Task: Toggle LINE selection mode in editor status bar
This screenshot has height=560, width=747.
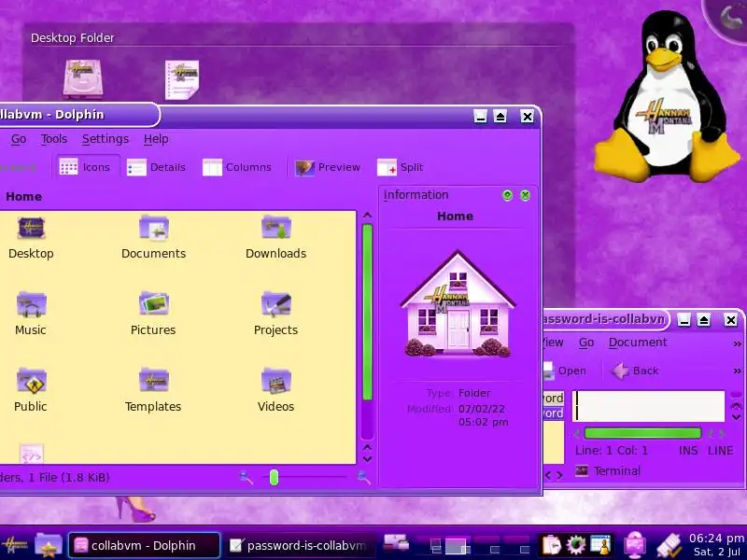Action: 720,451
